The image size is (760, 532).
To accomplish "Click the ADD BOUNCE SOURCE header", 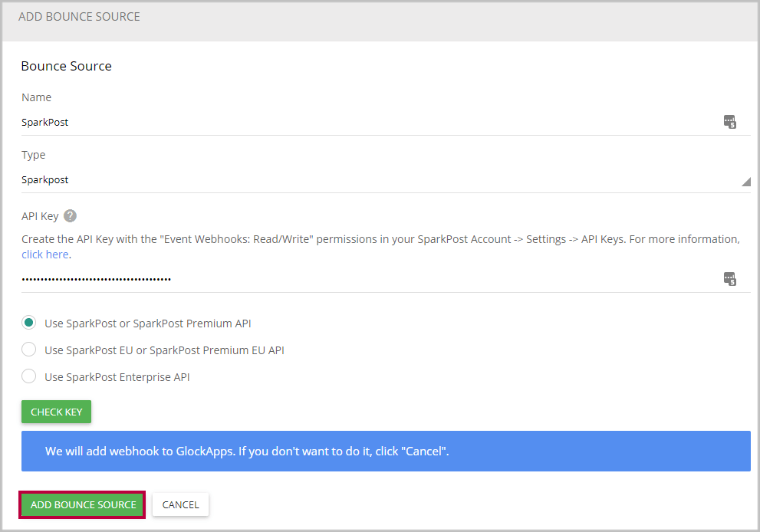I will [x=79, y=16].
